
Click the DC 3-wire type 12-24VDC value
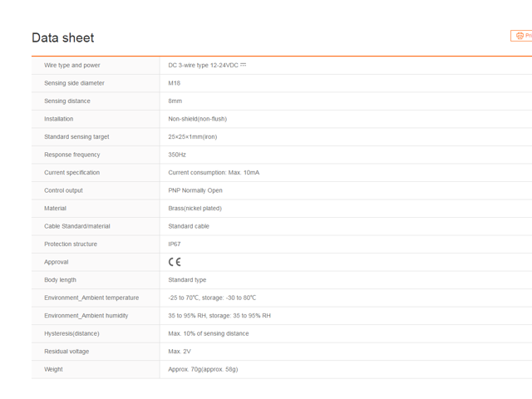pyautogui.click(x=206, y=65)
